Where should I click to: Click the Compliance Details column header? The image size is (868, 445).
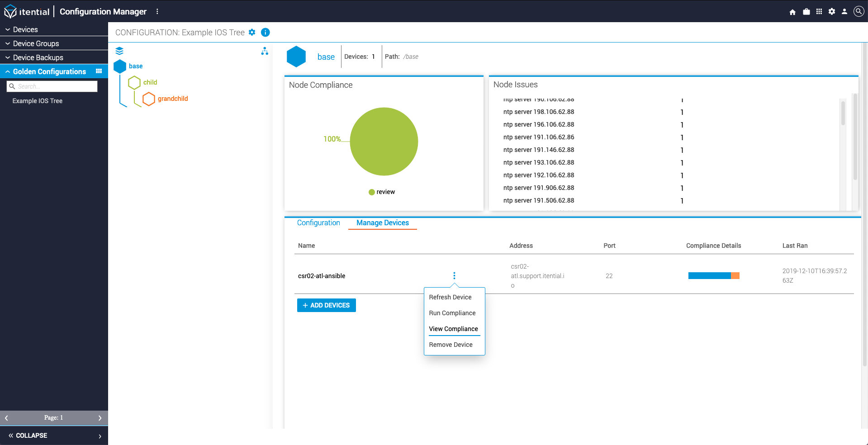click(x=713, y=246)
